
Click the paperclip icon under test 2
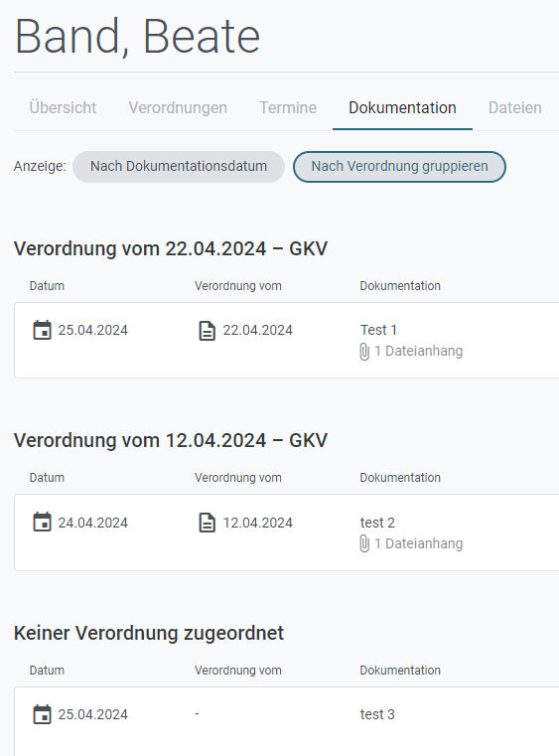pos(364,544)
